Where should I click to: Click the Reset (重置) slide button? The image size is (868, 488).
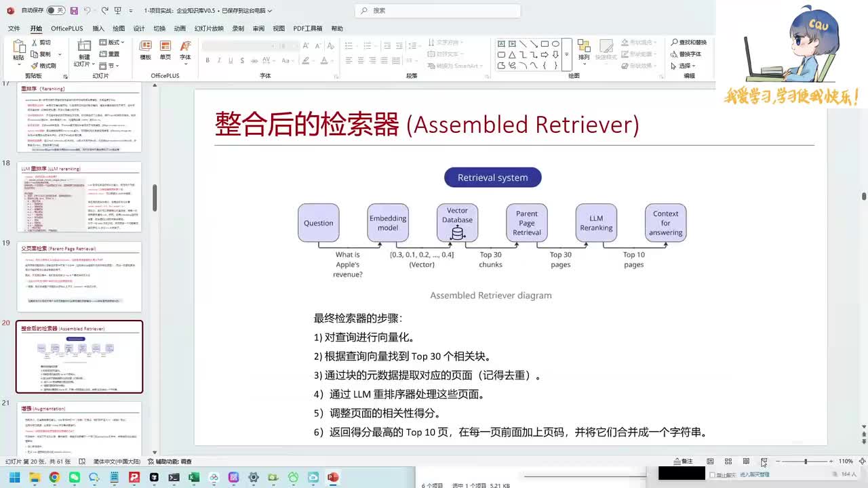(110, 54)
